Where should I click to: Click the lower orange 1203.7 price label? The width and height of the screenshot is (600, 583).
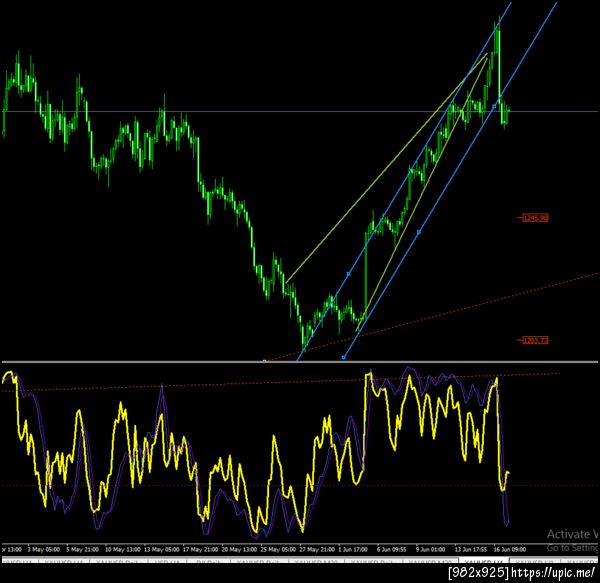coord(536,340)
